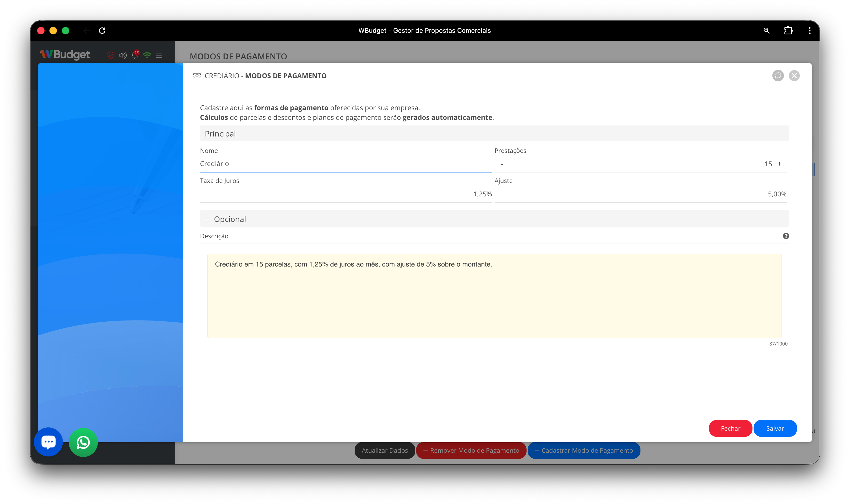The image size is (850, 504).
Task: Decrease Prestações with minus stepper
Action: point(502,164)
